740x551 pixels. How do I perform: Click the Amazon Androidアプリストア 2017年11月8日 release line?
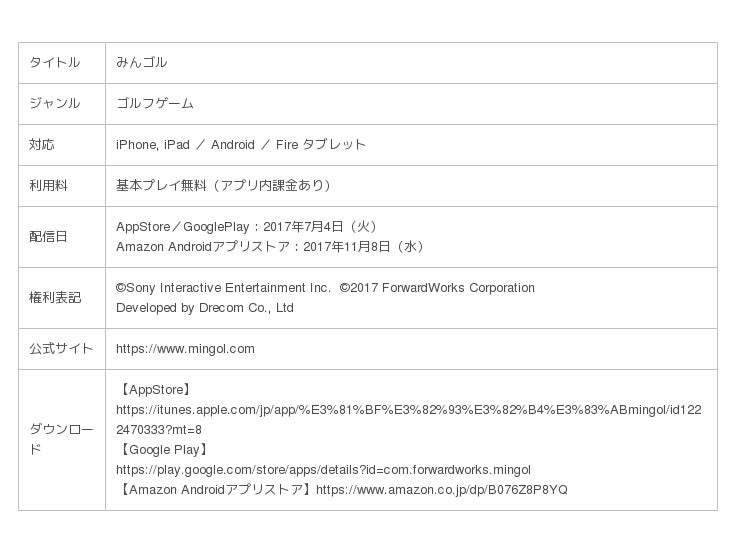[x=272, y=247]
